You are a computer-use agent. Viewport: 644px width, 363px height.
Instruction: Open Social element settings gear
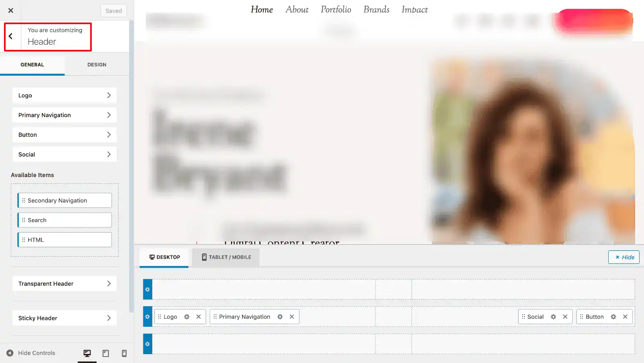pos(553,317)
